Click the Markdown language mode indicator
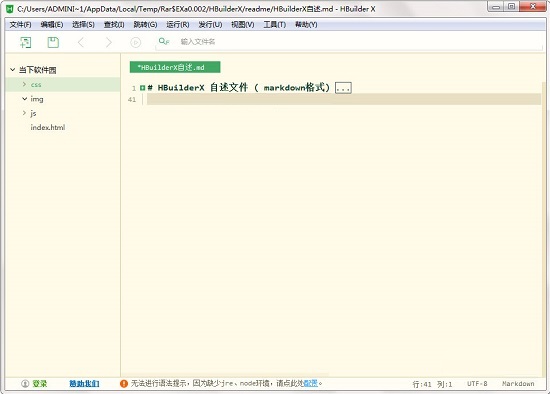The image size is (550, 394). [518, 383]
